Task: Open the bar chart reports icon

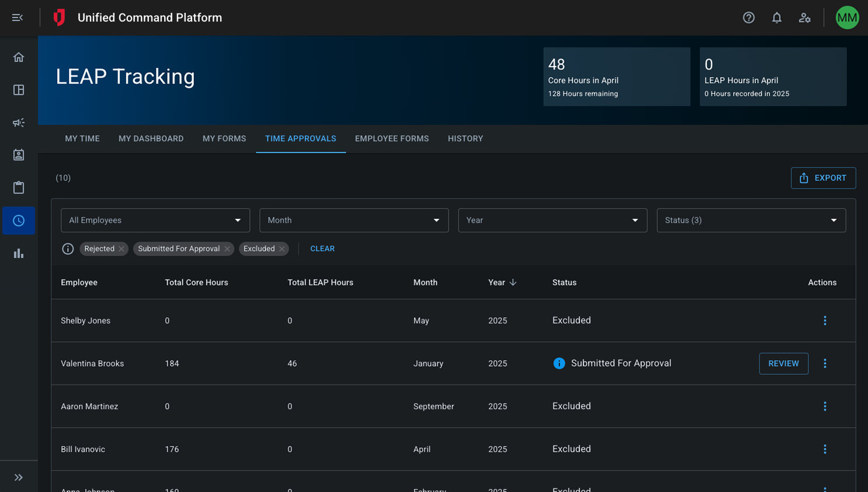Action: click(19, 253)
